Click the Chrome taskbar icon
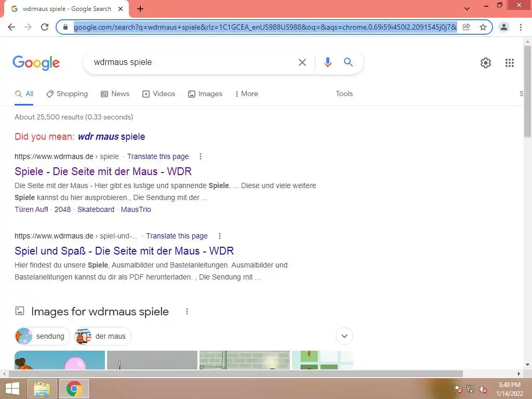Screen dimensions: 532x399 coord(74,389)
